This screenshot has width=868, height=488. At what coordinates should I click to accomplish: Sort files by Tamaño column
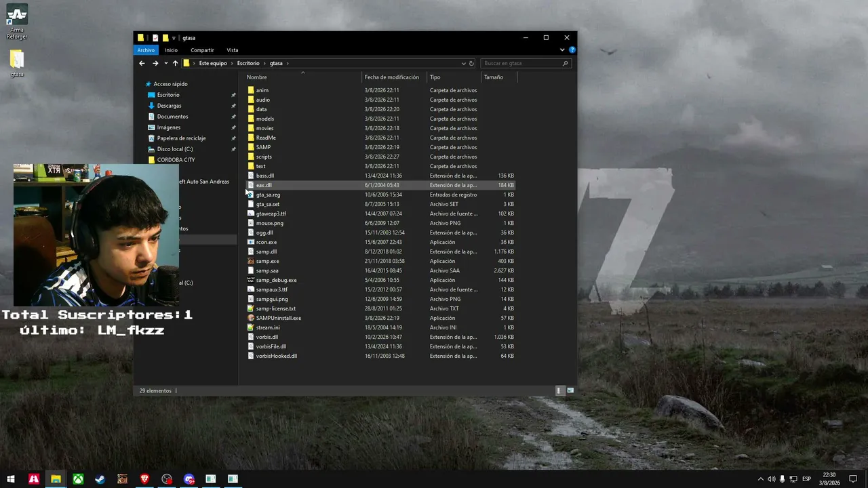(494, 77)
